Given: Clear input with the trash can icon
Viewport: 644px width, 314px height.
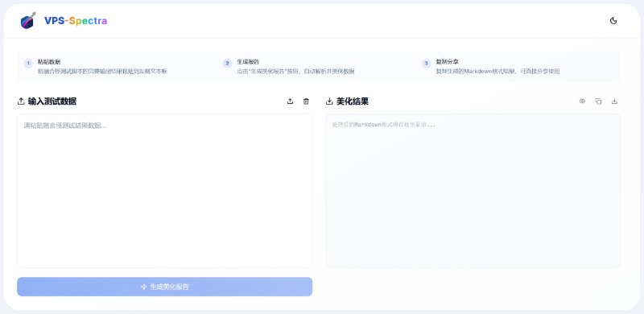Looking at the screenshot, I should point(306,101).
